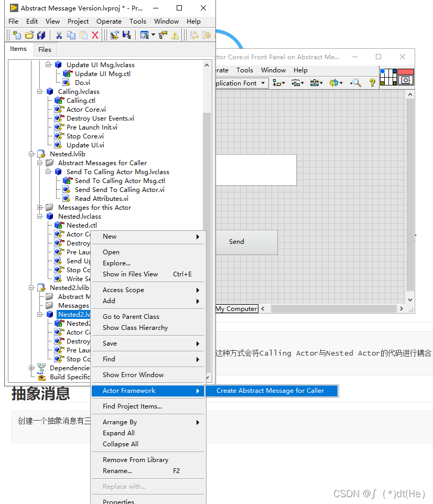The height and width of the screenshot is (504, 433).
Task: Click the Resize Objects toolbar icon
Action: (314, 83)
